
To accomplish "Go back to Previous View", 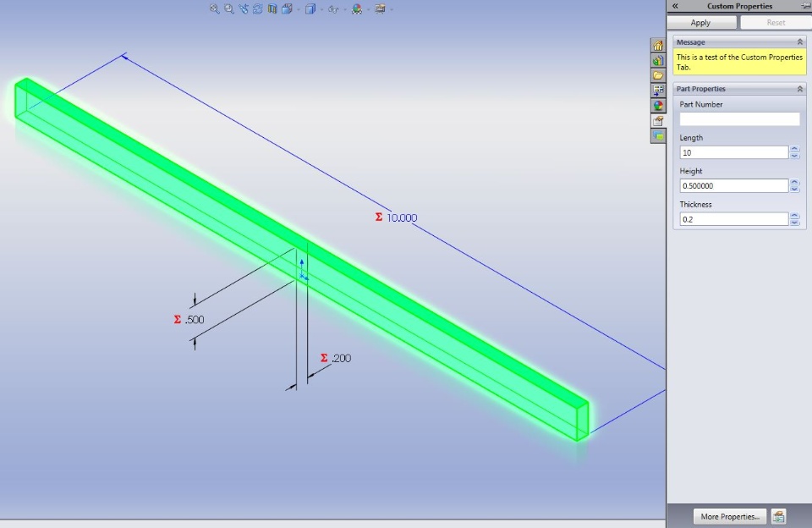I will tap(244, 8).
